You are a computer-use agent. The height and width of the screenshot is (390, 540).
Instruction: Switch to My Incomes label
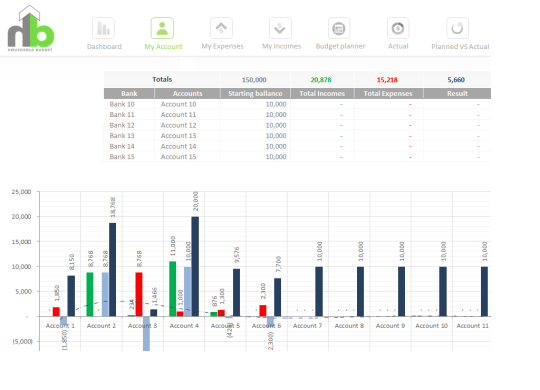click(281, 46)
